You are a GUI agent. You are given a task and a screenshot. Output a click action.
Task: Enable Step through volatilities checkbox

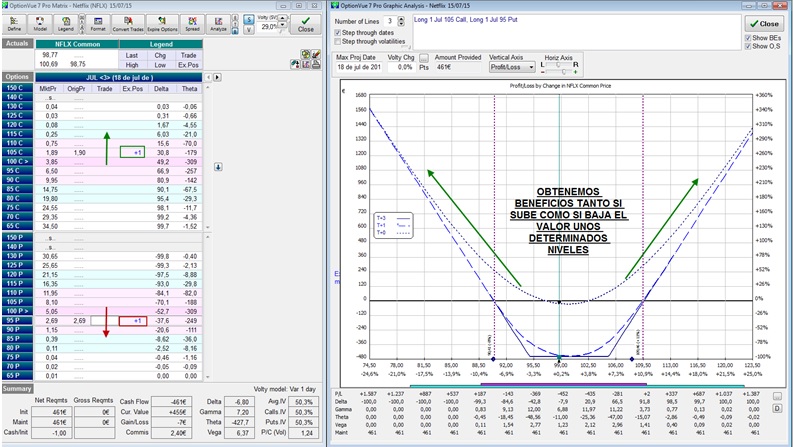[x=339, y=42]
